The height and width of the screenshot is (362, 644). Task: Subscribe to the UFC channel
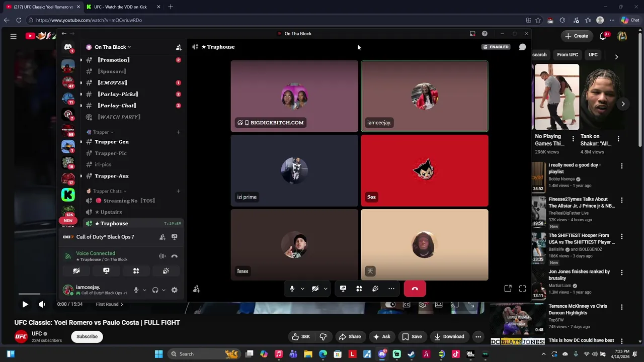[x=87, y=337]
